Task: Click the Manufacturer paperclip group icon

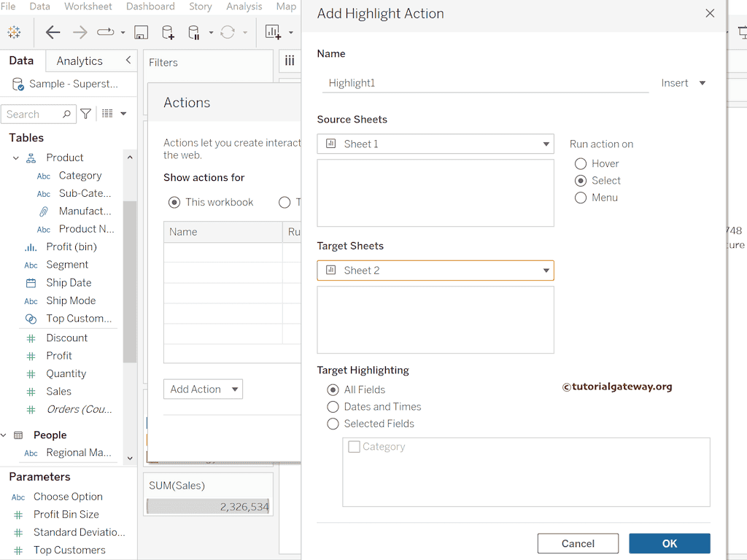Action: (43, 211)
